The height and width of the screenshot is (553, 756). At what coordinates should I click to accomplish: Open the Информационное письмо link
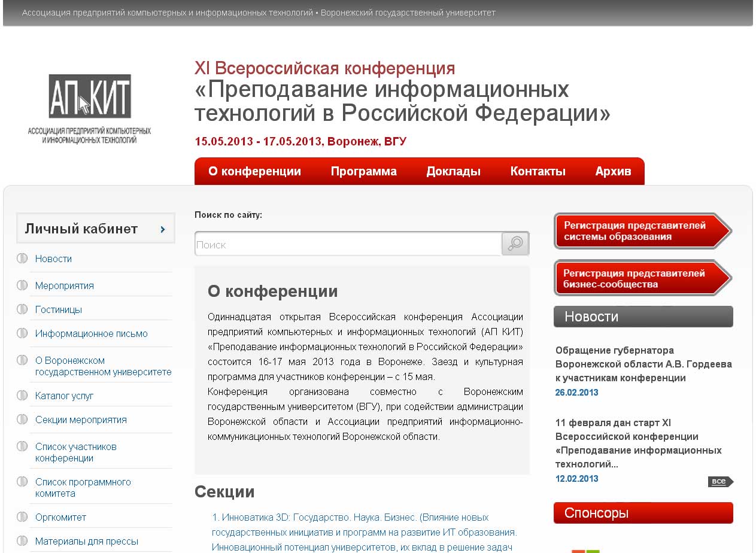92,333
